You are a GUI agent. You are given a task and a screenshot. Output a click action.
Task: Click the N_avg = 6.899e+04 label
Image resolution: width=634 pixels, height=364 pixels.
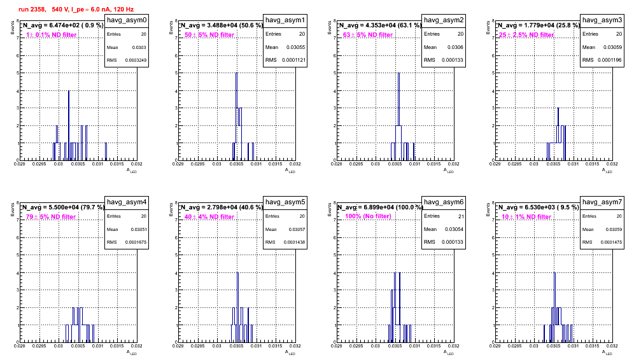380,207
